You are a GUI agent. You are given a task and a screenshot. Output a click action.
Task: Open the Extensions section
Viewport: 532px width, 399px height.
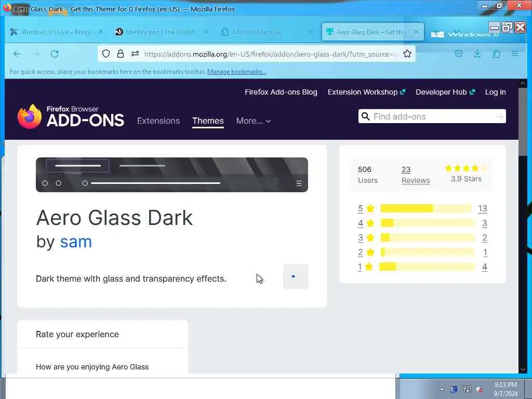(158, 121)
